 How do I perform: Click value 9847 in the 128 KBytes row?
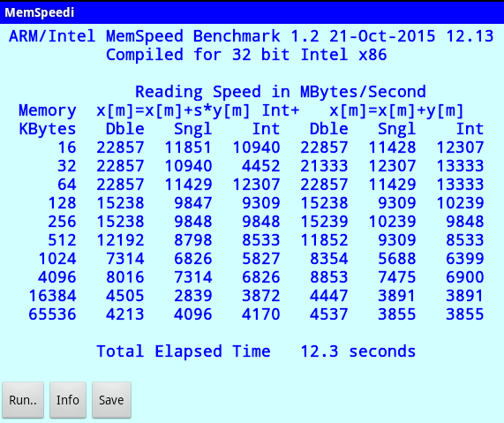[192, 203]
